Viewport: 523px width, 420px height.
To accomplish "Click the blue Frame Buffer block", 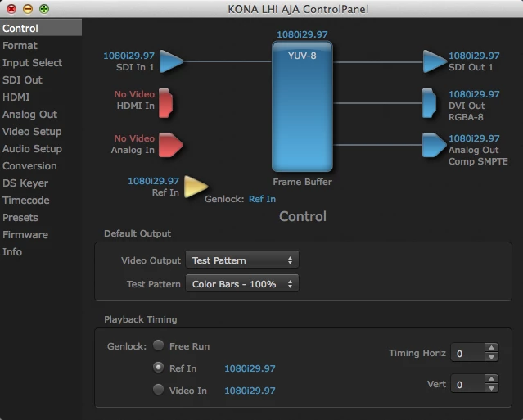I will click(302, 106).
